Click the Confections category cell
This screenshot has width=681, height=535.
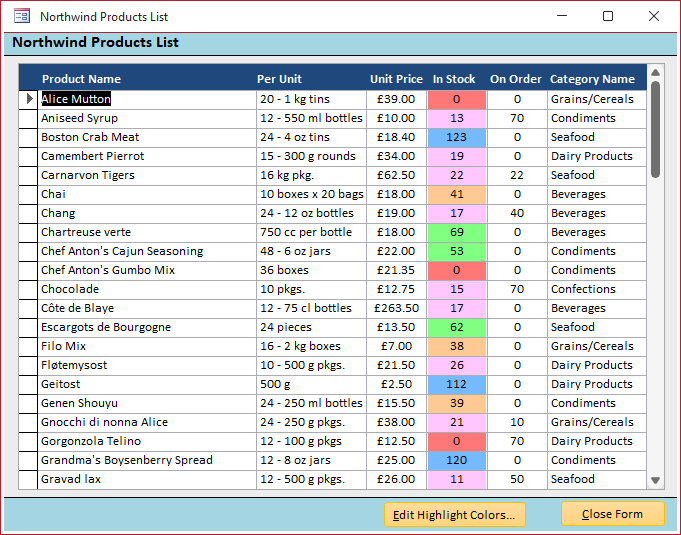point(597,289)
